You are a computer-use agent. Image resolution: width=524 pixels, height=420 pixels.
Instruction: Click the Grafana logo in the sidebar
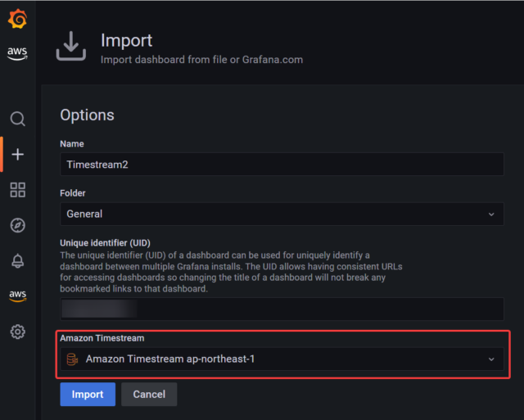tap(17, 17)
